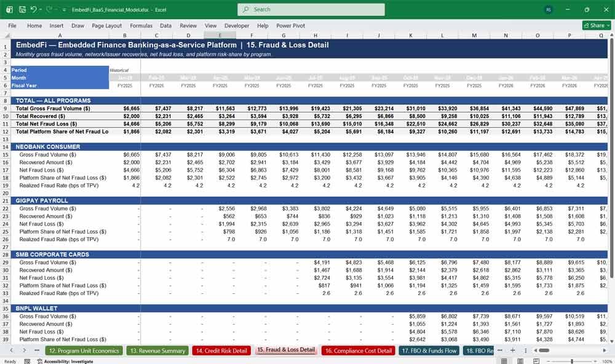
Task: Zoom in with the plus icon
Action: pos(596,362)
